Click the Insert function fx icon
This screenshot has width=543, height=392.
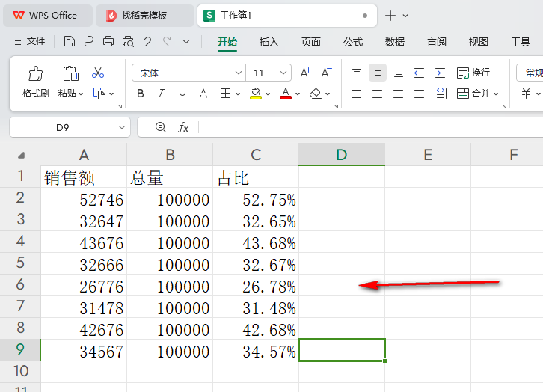click(x=183, y=127)
